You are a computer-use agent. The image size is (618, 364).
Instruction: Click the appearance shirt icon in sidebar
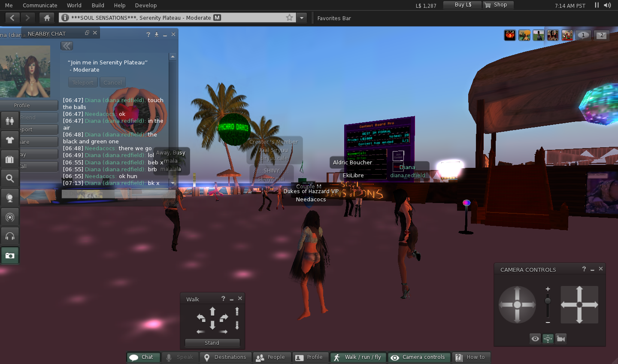10,140
